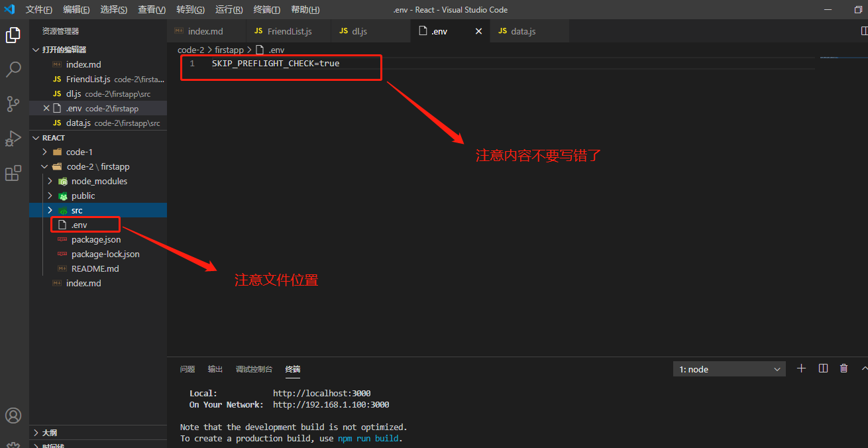
Task: Split the terminal using the split icon
Action: (x=822, y=368)
